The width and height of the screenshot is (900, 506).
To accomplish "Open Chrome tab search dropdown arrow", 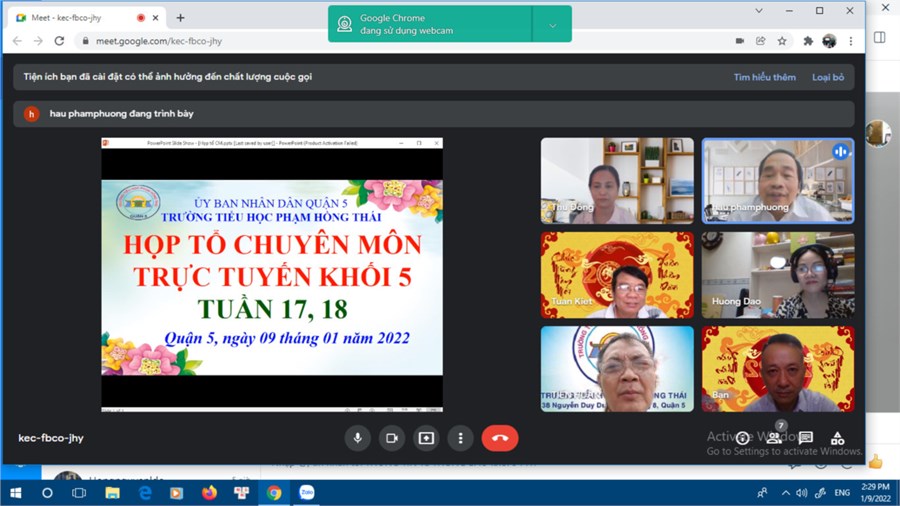I will coord(758,11).
